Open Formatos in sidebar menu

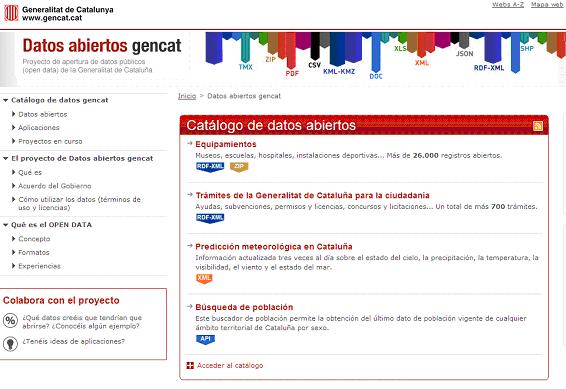pos(34,253)
